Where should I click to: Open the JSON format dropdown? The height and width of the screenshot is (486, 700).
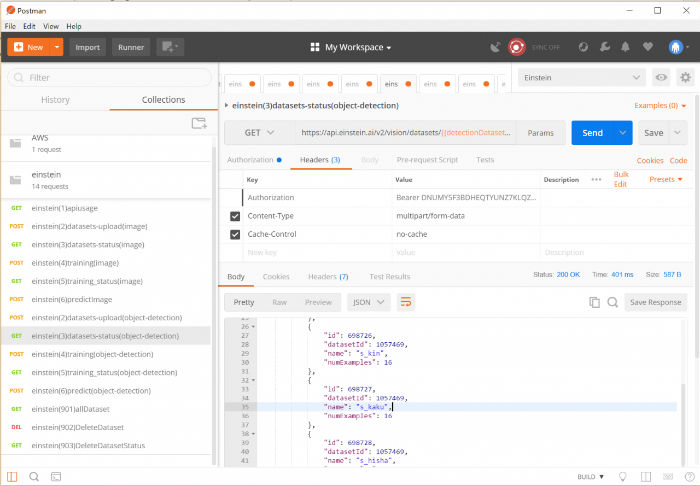pyautogui.click(x=368, y=302)
